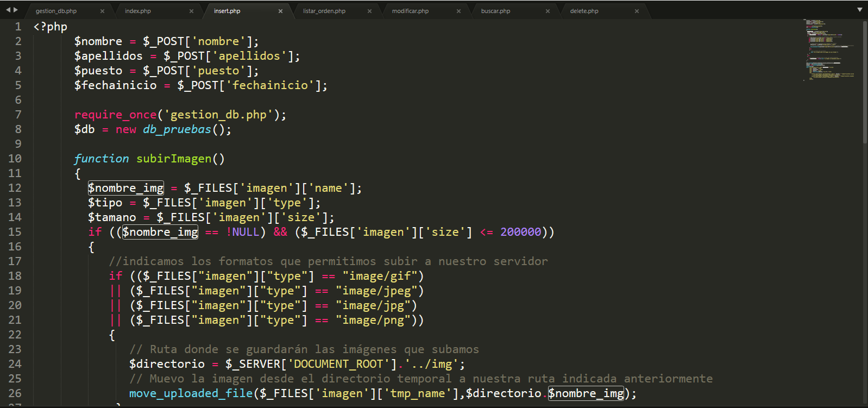
Task: Click the !NULL constant on line 15
Action: [x=242, y=232]
